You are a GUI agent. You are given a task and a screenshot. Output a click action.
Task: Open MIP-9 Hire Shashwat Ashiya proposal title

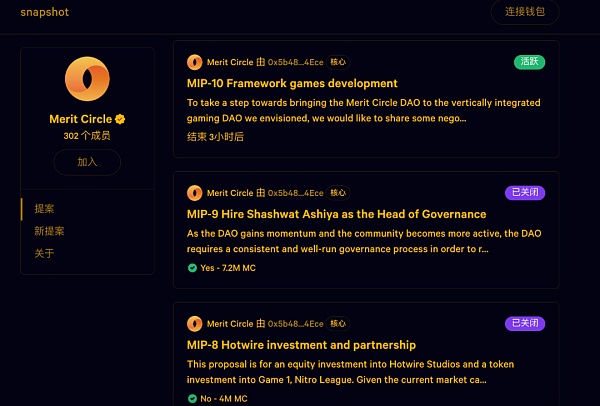[x=336, y=214]
